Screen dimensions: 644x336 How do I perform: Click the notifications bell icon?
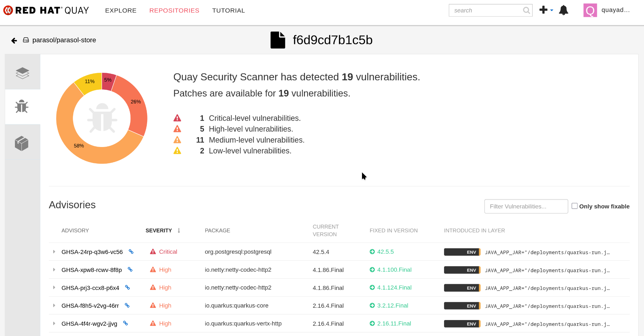coord(563,10)
